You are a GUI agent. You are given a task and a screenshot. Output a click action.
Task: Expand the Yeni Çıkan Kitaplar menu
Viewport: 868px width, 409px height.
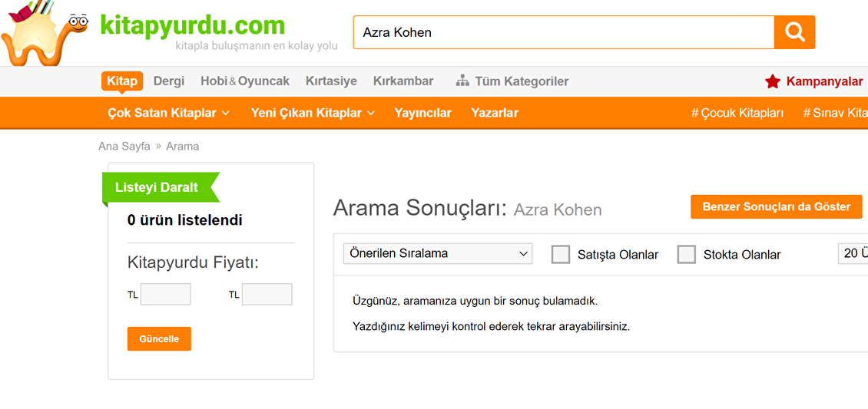pyautogui.click(x=313, y=113)
